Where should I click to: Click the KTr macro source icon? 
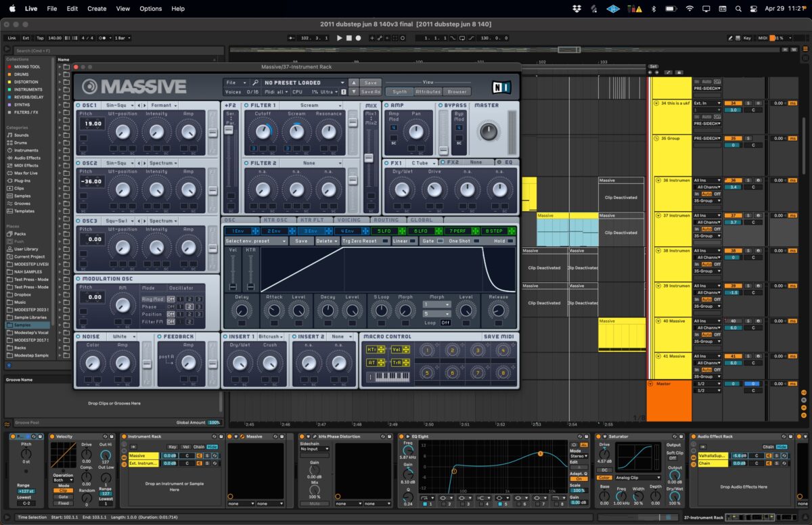[x=376, y=349]
